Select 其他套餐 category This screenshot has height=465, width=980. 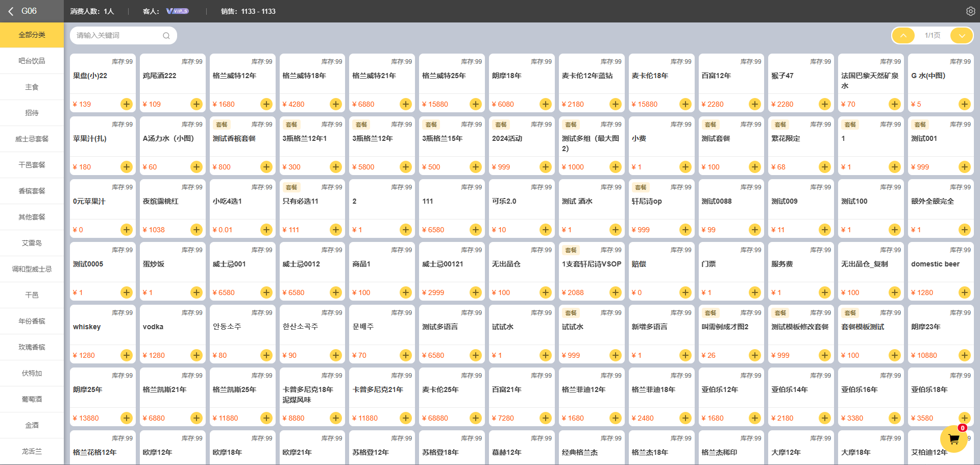[32, 217]
